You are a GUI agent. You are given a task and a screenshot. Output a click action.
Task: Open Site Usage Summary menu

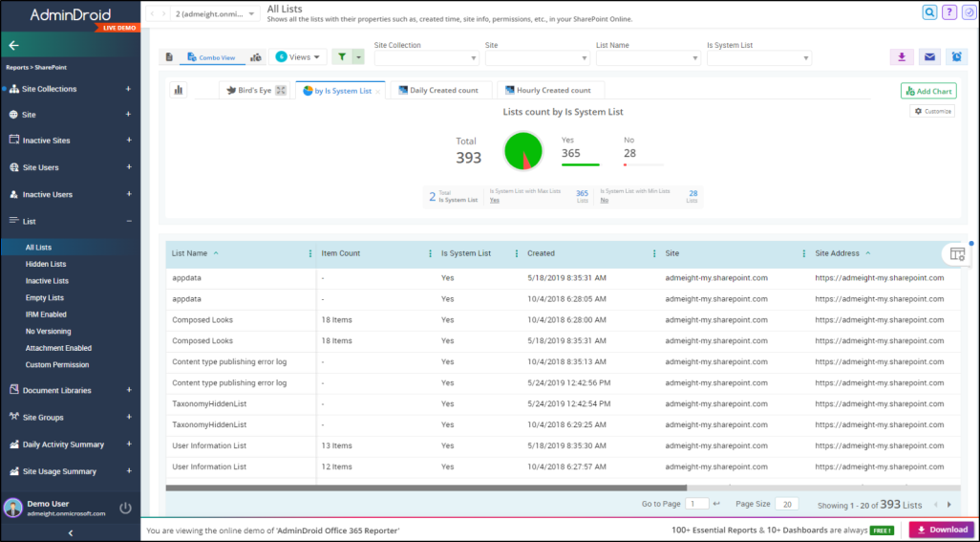coord(59,471)
